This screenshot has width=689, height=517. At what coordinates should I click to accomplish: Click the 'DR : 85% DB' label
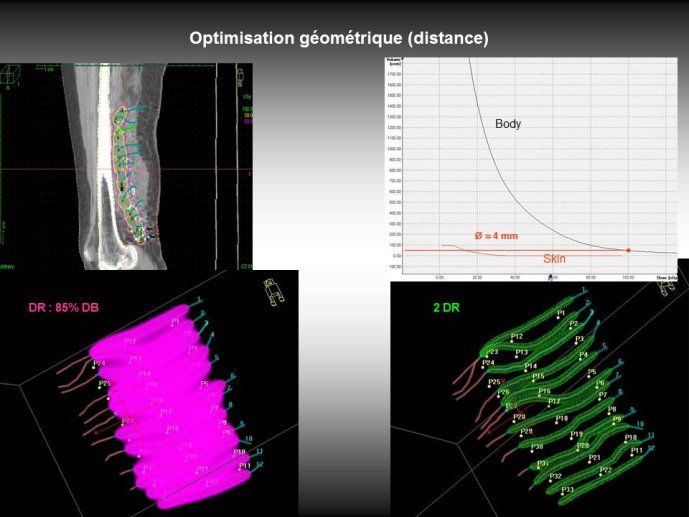point(64,307)
